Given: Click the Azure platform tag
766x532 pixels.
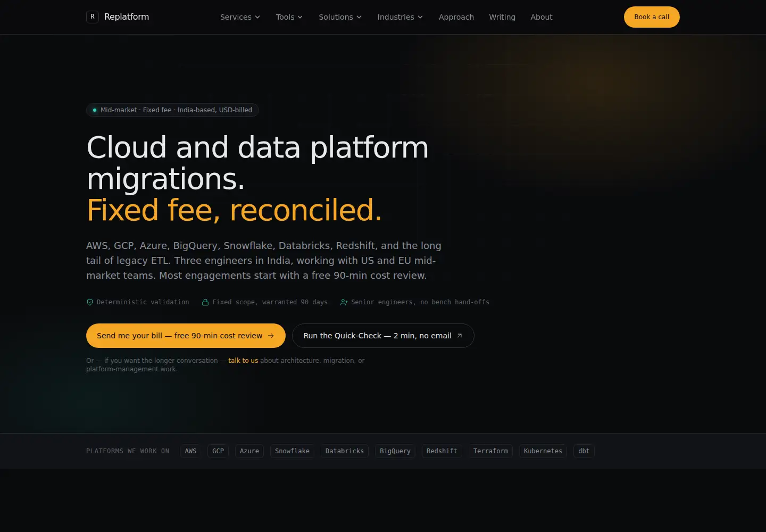Looking at the screenshot, I should (249, 451).
